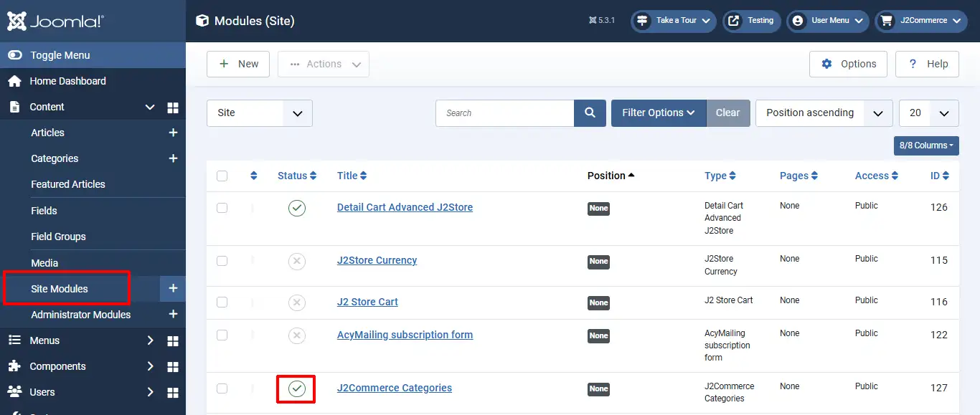Unpublish Detail Cart Advanced J2Store status icon
The width and height of the screenshot is (980, 415).
click(297, 209)
